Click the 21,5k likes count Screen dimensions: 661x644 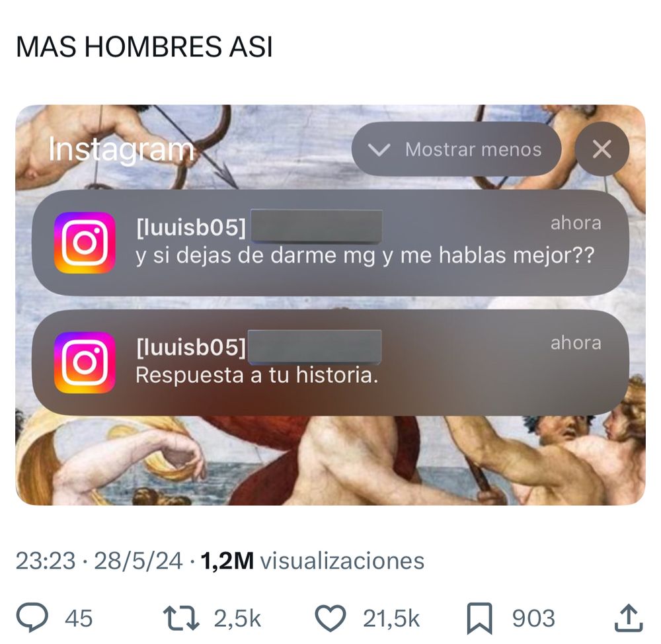click(x=391, y=619)
